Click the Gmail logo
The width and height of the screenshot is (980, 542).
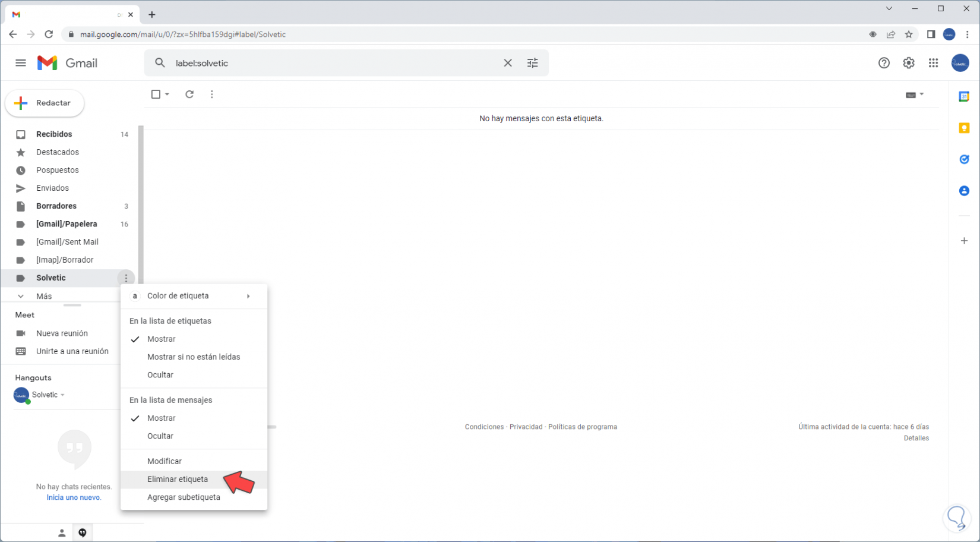(67, 63)
